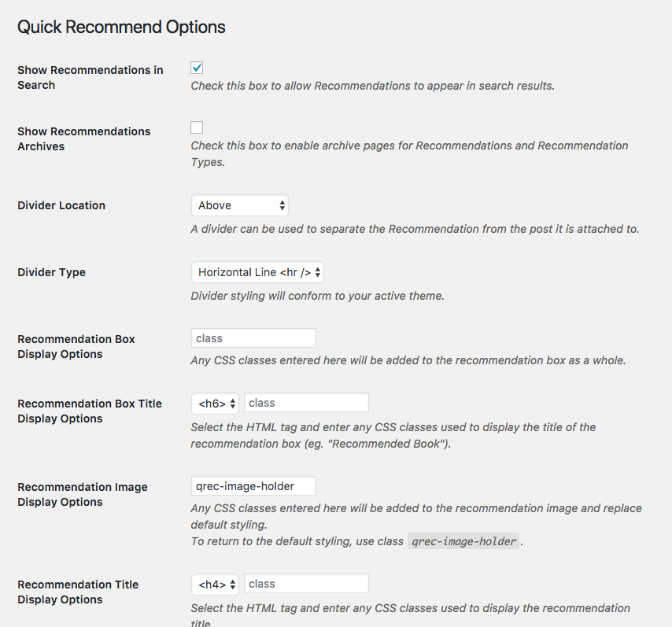Image resolution: width=672 pixels, height=627 pixels.
Task: Uncheck the Show Recommendations in Search checkbox
Action: (x=197, y=68)
